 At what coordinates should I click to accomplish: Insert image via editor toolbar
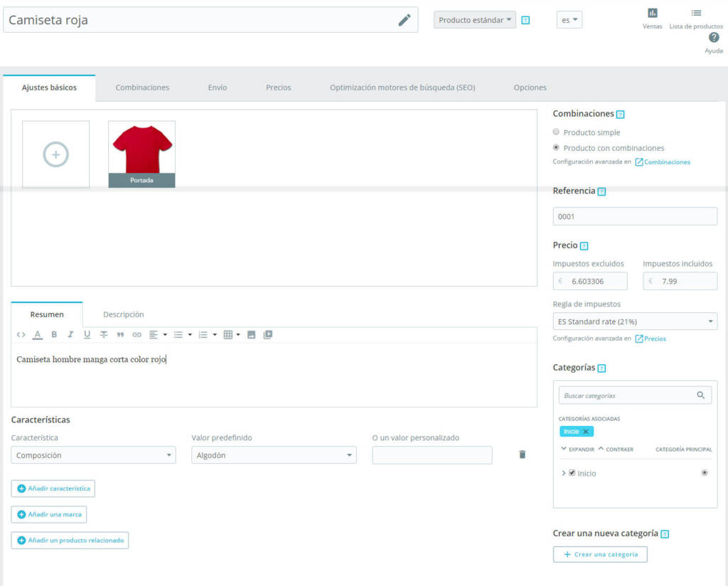[251, 334]
